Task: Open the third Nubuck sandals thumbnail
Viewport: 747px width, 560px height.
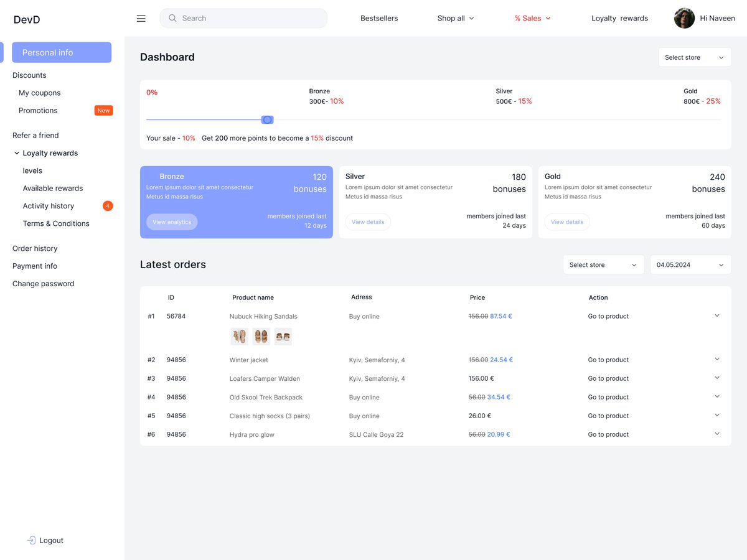Action: pyautogui.click(x=283, y=337)
